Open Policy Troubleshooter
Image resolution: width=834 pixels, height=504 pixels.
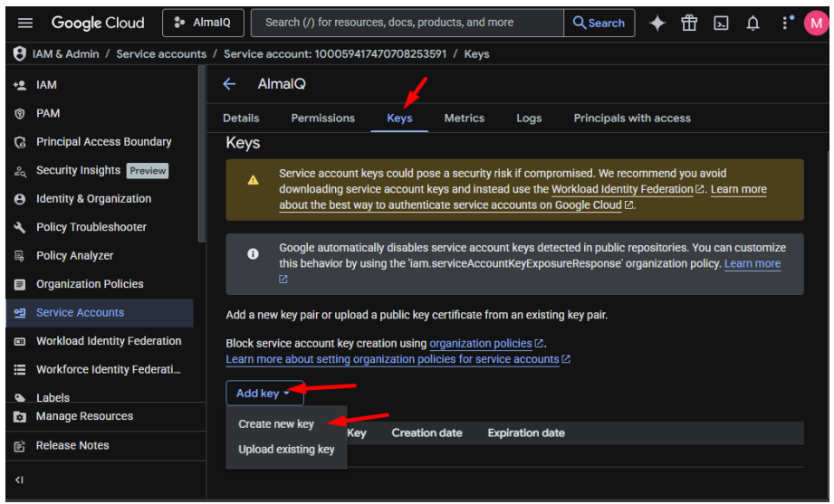91,227
